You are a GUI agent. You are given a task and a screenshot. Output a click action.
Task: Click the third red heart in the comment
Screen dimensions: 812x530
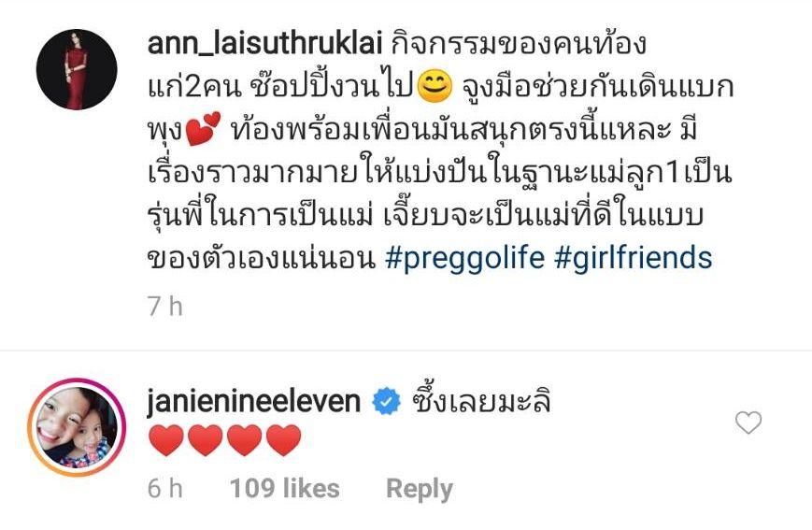pyautogui.click(x=245, y=440)
